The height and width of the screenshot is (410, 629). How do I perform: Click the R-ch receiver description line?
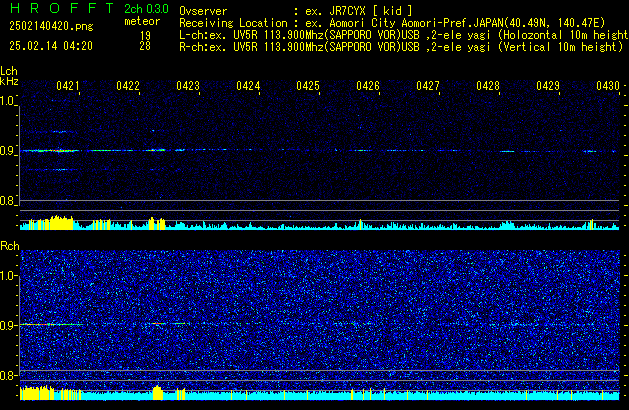(x=401, y=47)
